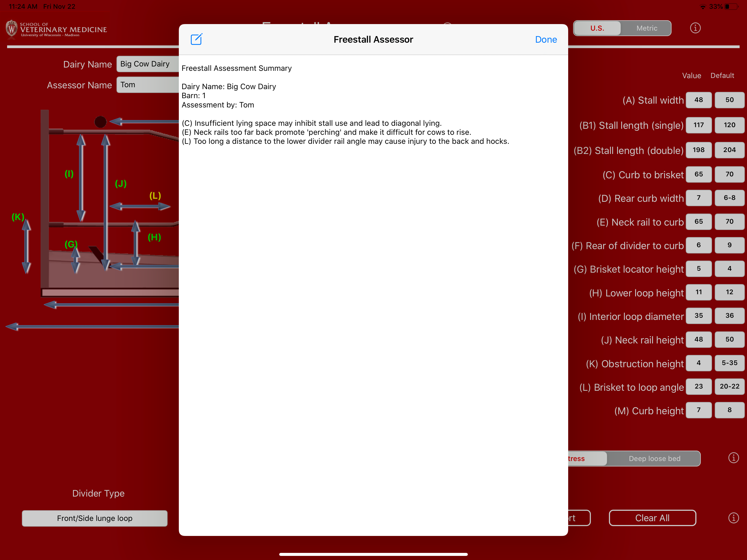Tap Curb to brisket default 70
This screenshot has width=747, height=560.
[x=730, y=174]
